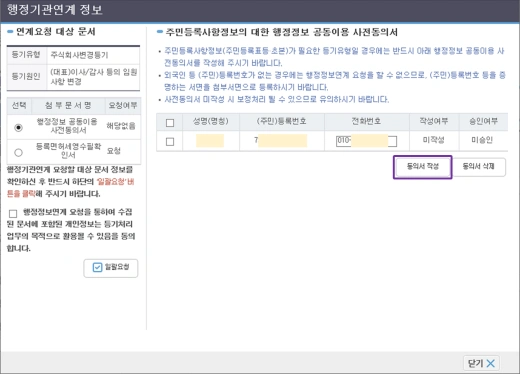Click the checkmark icon on 일괄요청

click(x=97, y=267)
